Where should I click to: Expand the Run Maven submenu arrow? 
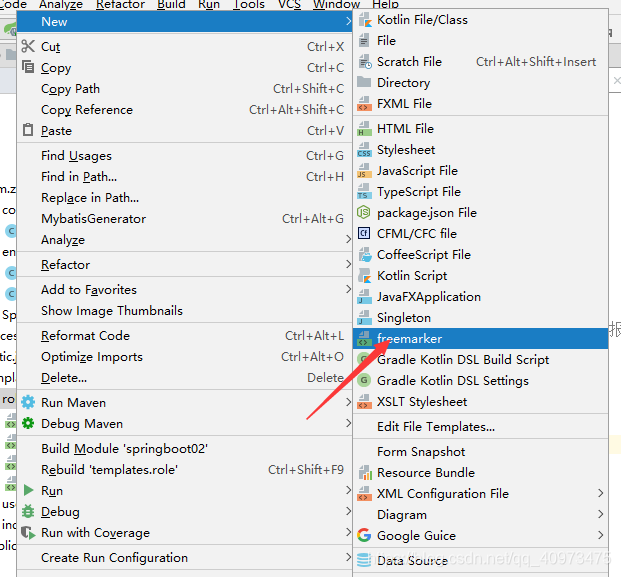pos(348,402)
